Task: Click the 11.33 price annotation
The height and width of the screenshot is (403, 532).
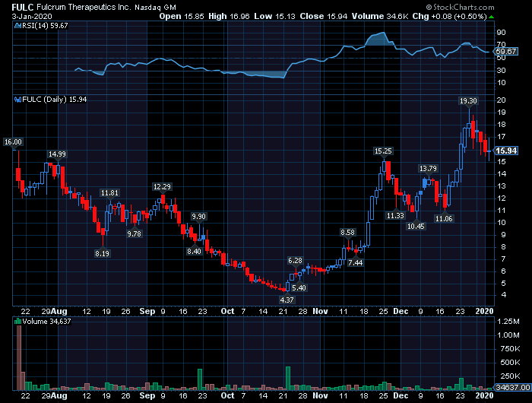Action: point(395,215)
